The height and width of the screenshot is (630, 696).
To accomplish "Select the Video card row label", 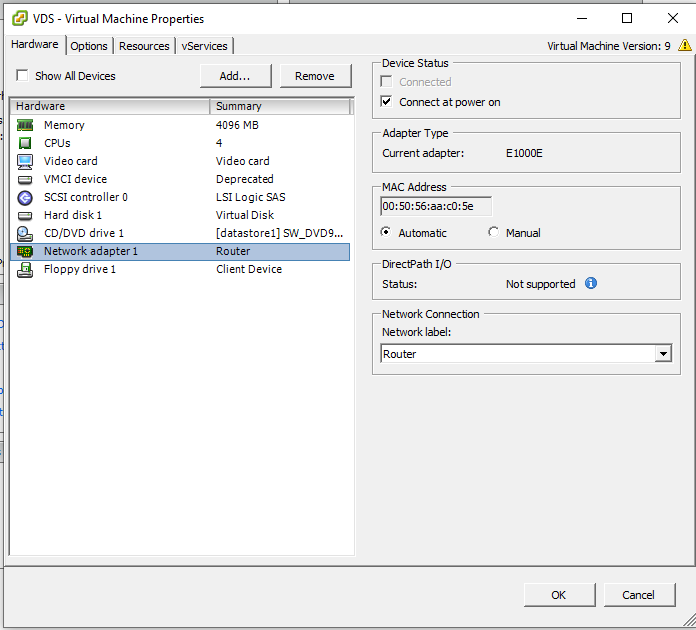I will coord(71,161).
